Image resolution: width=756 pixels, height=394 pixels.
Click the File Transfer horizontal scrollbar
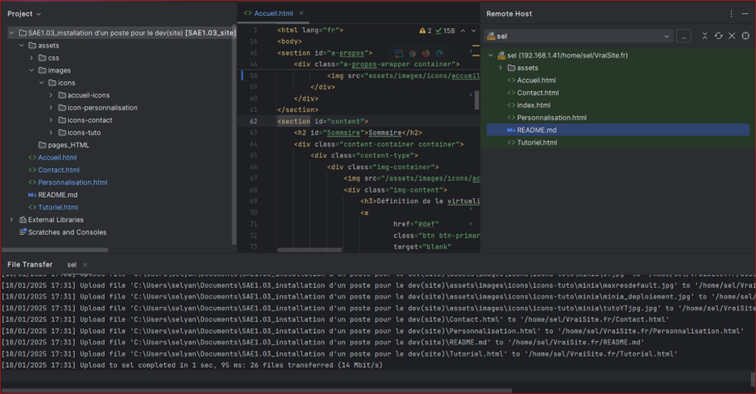(x=256, y=391)
